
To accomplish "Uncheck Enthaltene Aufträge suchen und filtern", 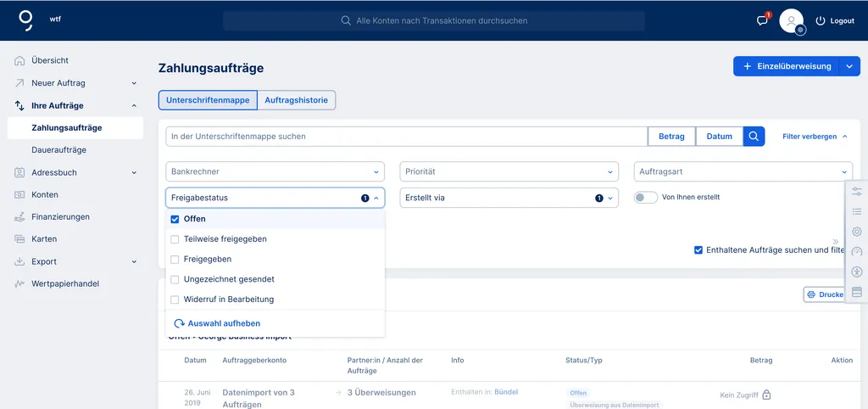I will [x=698, y=250].
